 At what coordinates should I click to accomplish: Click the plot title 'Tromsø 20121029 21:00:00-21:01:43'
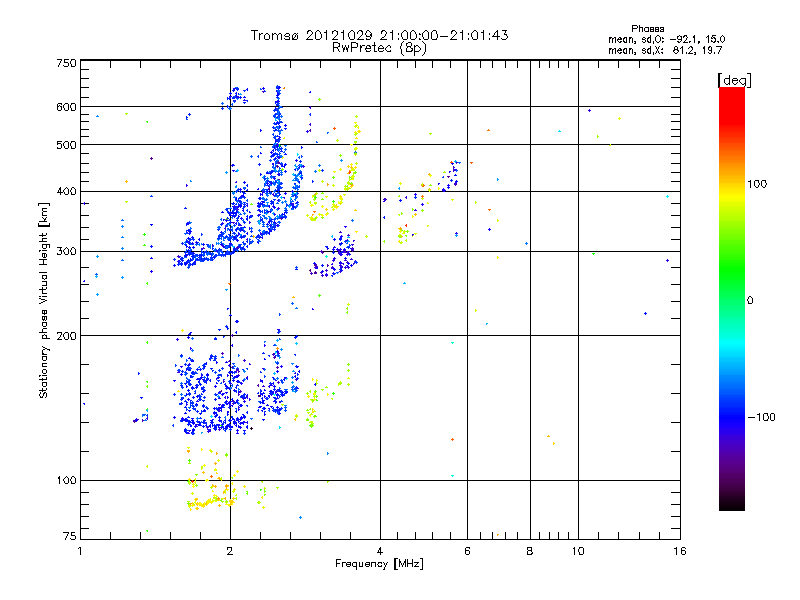pyautogui.click(x=379, y=35)
